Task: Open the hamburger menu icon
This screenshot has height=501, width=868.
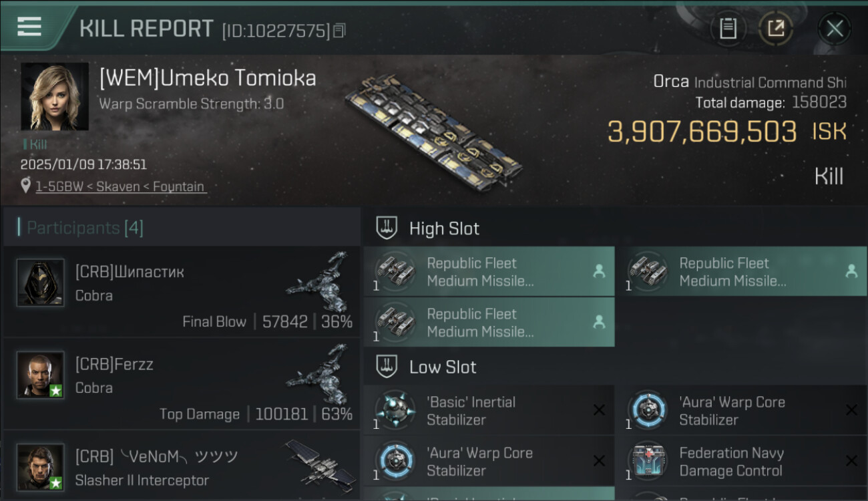Action: (29, 27)
